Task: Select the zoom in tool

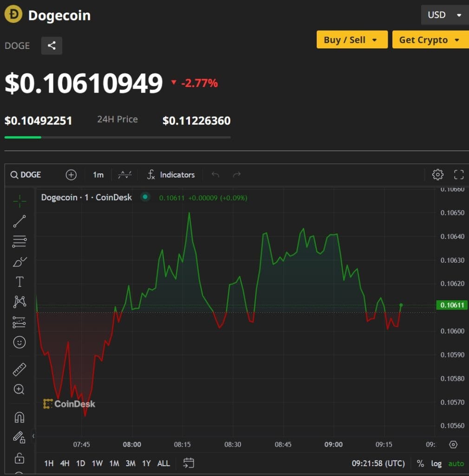Action: point(20,389)
